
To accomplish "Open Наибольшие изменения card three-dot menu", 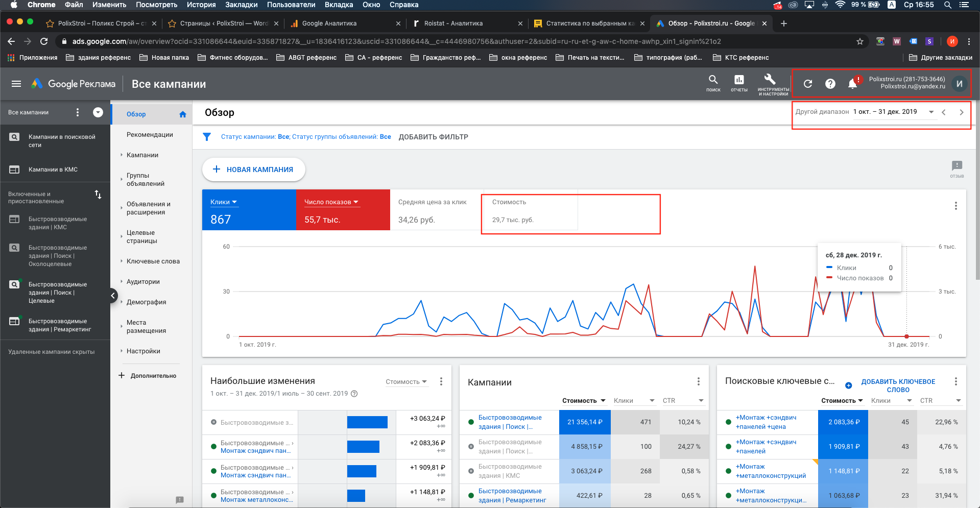I will click(x=441, y=381).
